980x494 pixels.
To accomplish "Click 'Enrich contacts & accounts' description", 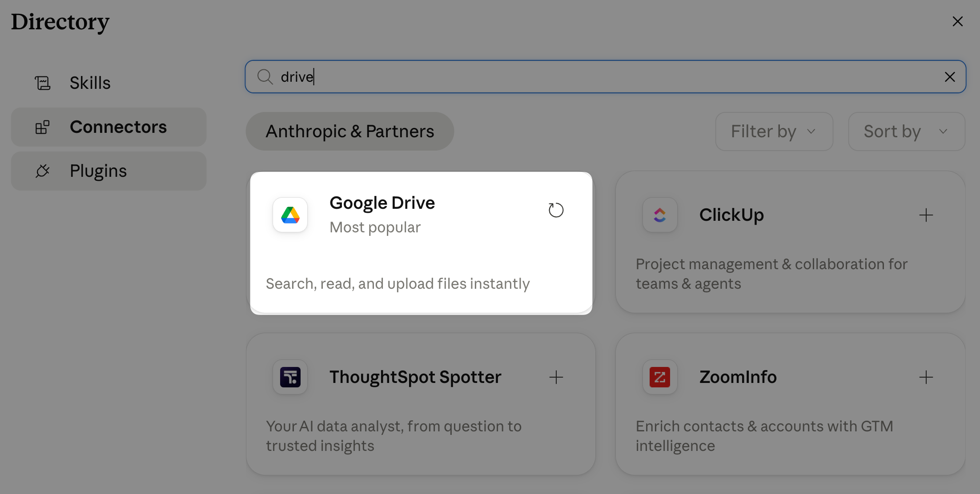I will tap(764, 436).
